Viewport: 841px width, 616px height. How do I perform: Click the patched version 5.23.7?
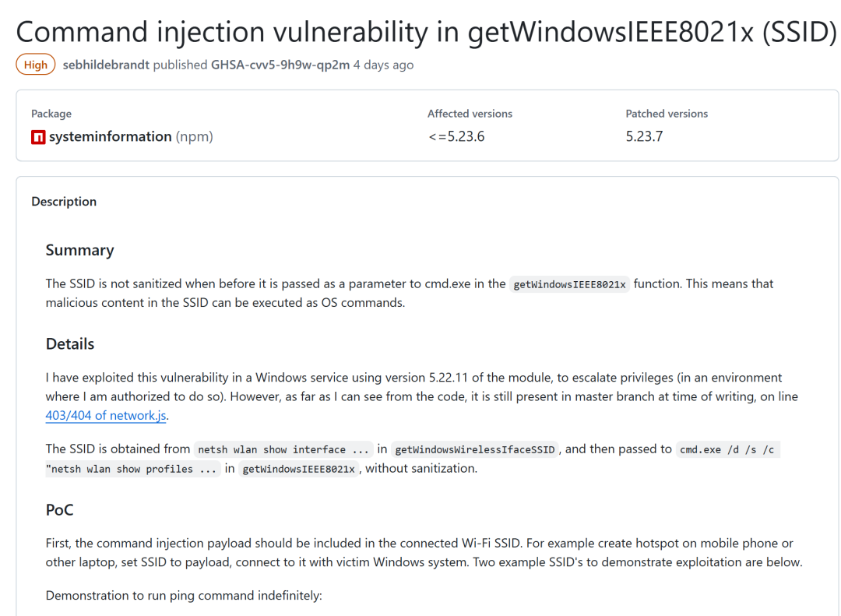tap(644, 136)
